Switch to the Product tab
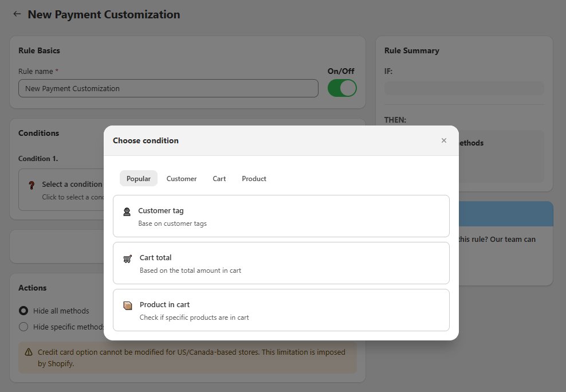The image size is (566, 392). coord(253,178)
